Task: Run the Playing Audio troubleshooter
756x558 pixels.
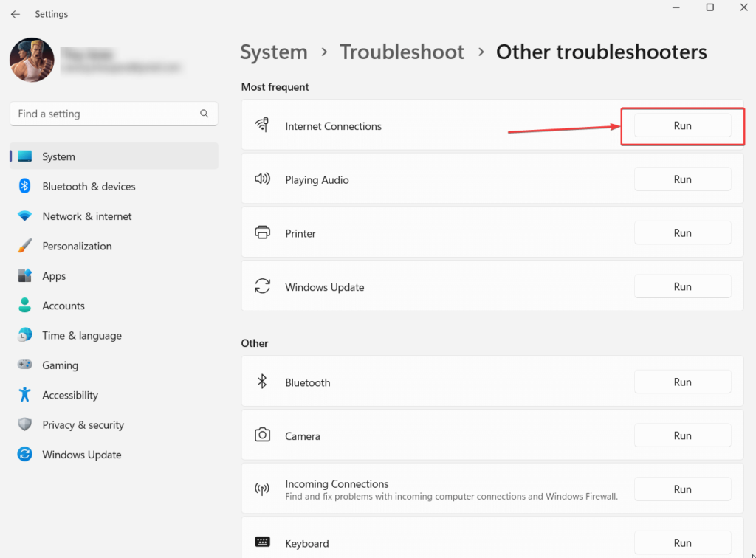Action: 682,179
